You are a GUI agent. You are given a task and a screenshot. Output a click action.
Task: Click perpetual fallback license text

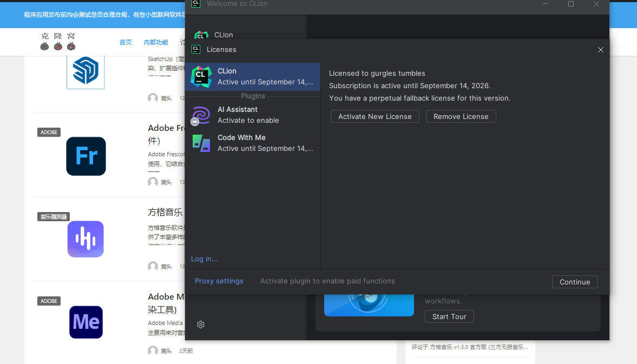(419, 98)
